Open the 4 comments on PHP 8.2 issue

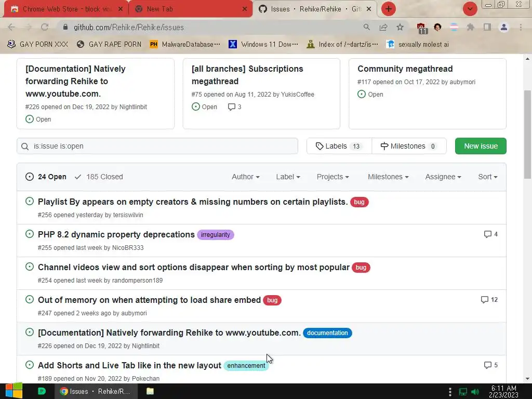(490, 234)
